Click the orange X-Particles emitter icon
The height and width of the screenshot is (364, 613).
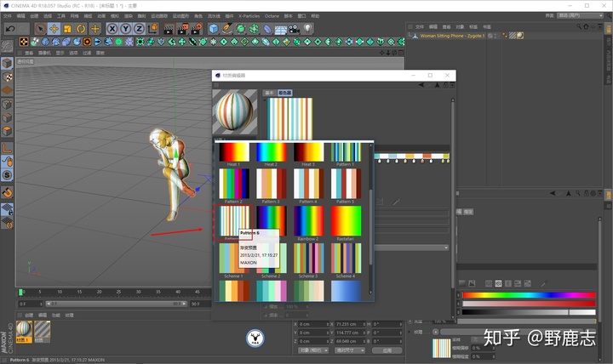(x=24, y=42)
